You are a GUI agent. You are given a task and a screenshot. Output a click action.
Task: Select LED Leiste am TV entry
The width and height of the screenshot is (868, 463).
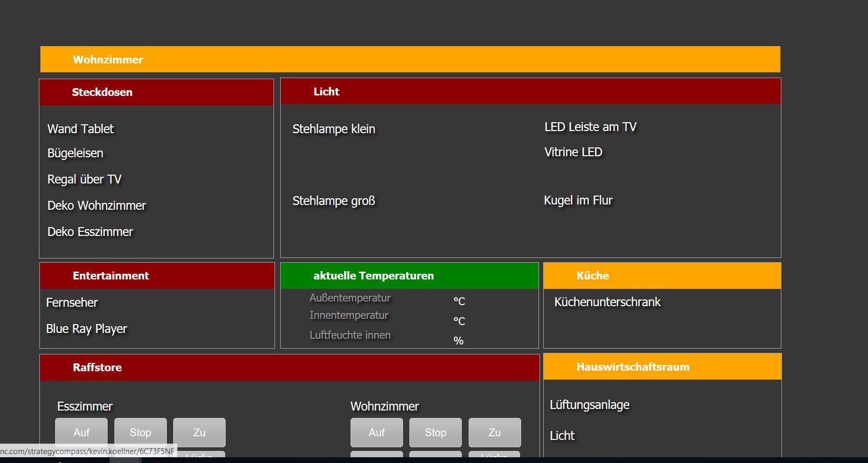point(590,127)
